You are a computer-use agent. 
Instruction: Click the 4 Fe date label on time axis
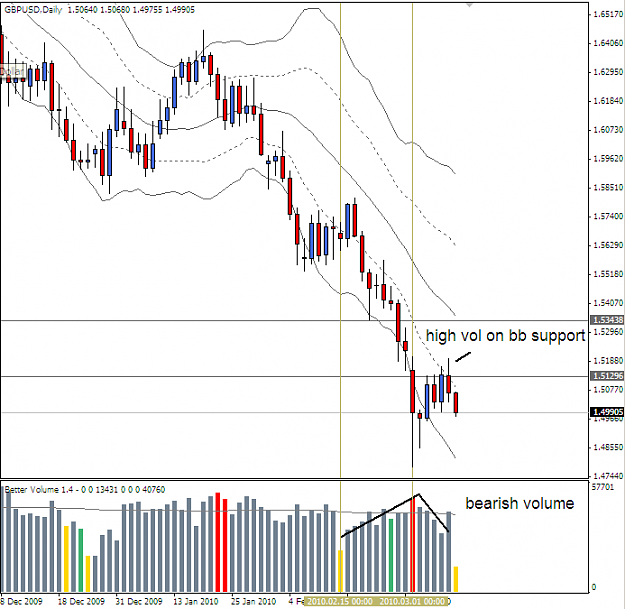tap(296, 601)
